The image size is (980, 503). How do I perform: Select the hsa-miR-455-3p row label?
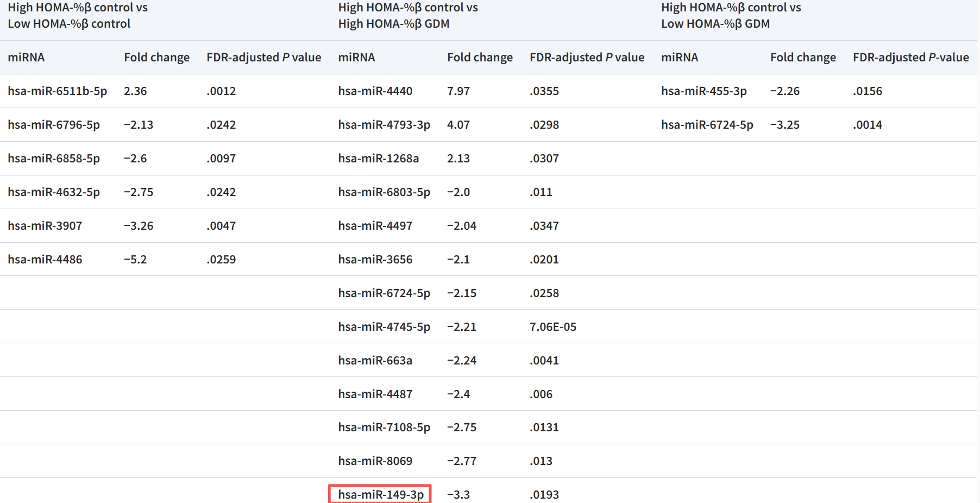(703, 91)
